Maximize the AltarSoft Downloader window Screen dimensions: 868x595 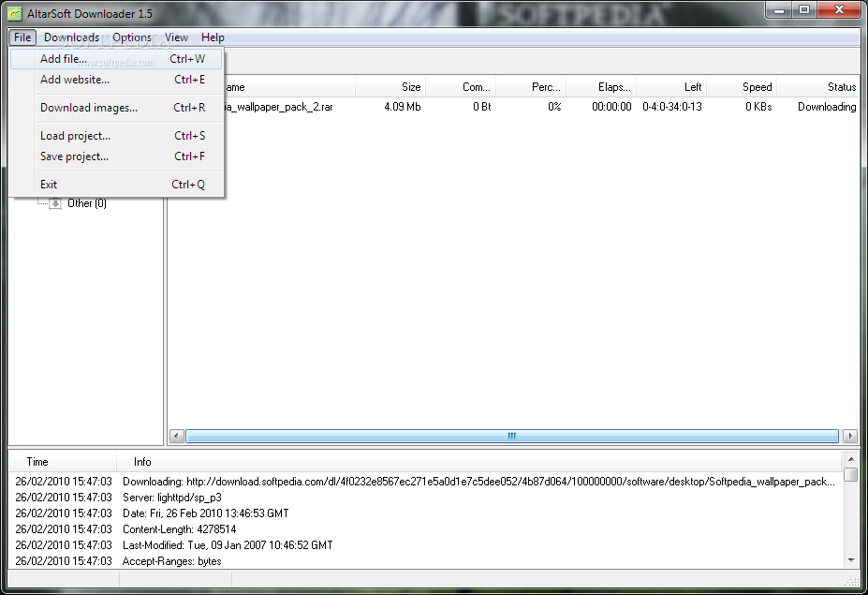804,10
